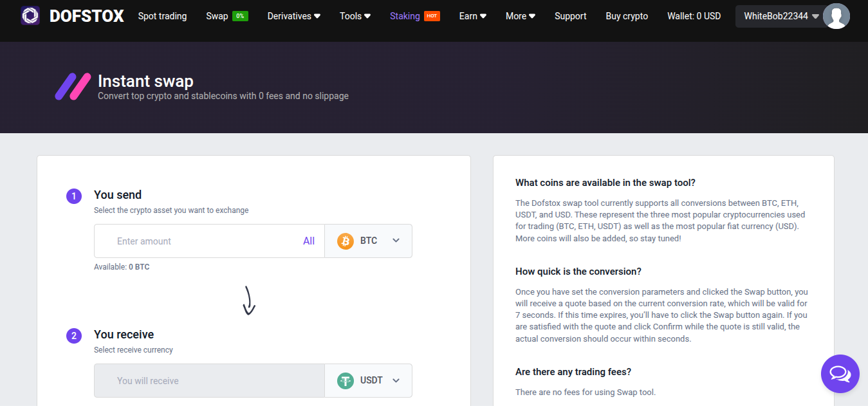Open the Support page link

(570, 16)
